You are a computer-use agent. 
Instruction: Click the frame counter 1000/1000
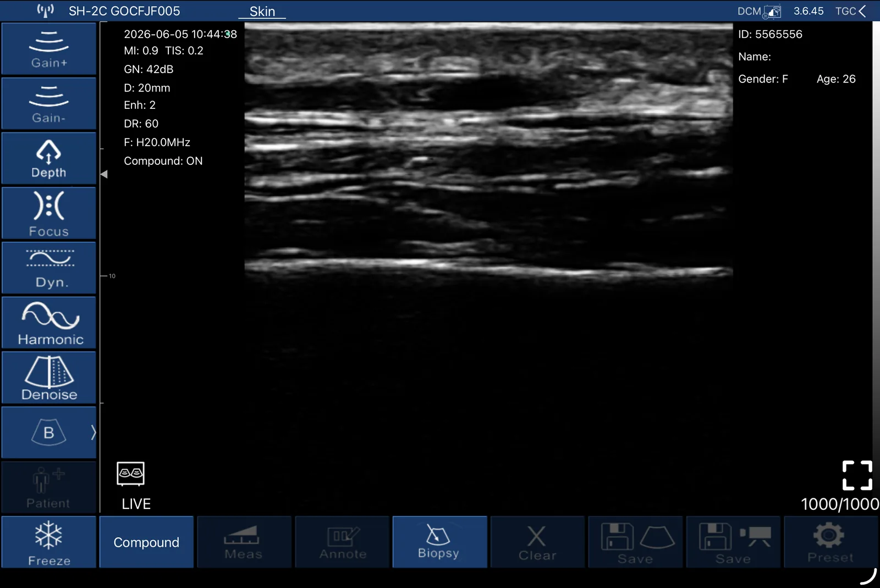click(839, 504)
